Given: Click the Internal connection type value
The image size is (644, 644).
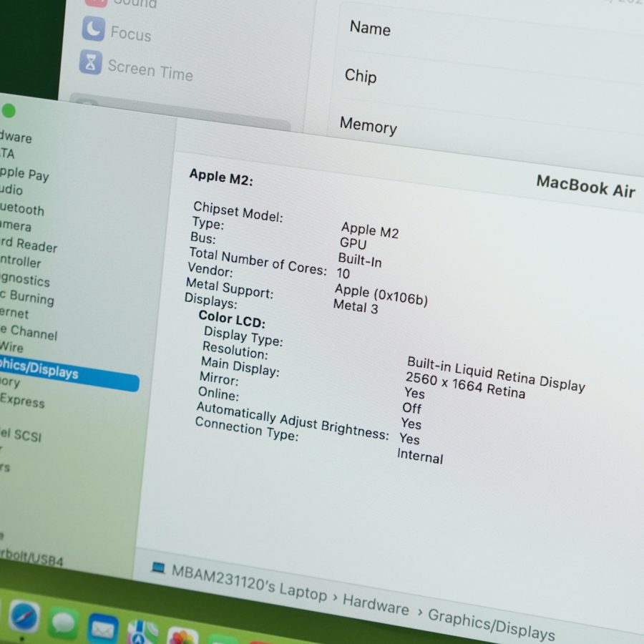Looking at the screenshot, I should [x=420, y=457].
